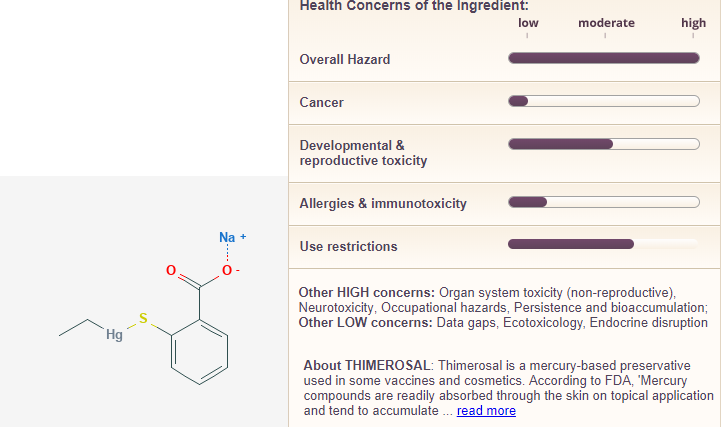Screen dimensions: 724x447
Task: Click the "high" scale marker label
Action: tap(693, 23)
